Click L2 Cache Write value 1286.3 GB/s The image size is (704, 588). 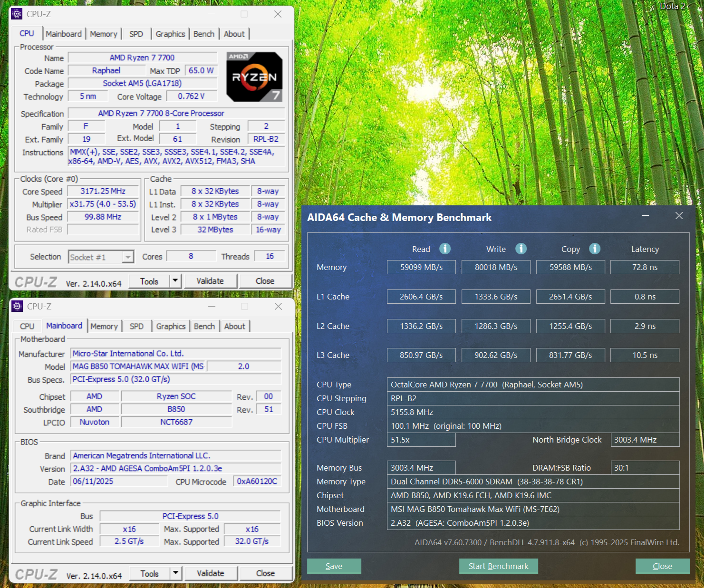[x=496, y=326]
